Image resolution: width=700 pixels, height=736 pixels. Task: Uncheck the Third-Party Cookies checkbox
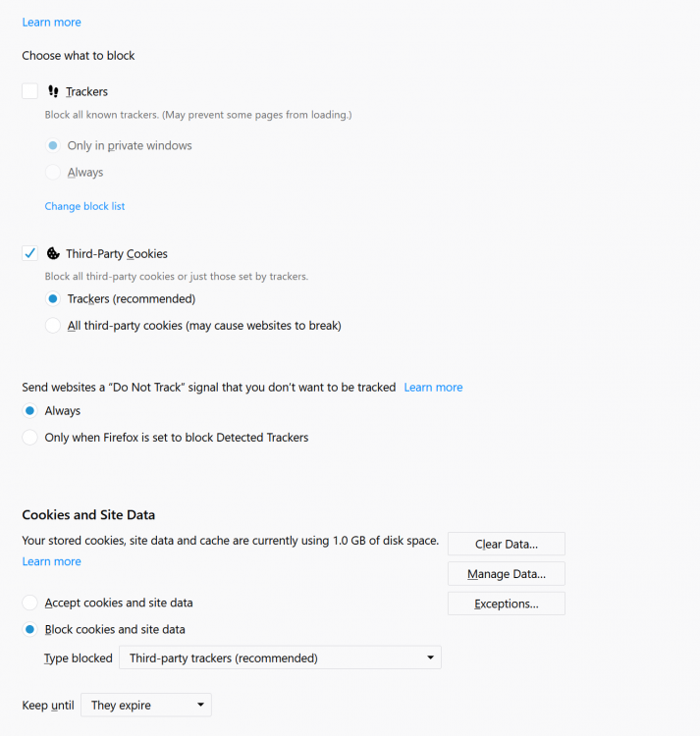[29, 253]
